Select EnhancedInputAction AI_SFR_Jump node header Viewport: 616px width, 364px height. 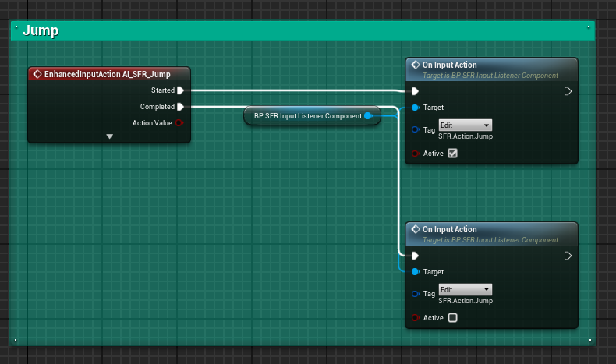pos(109,74)
